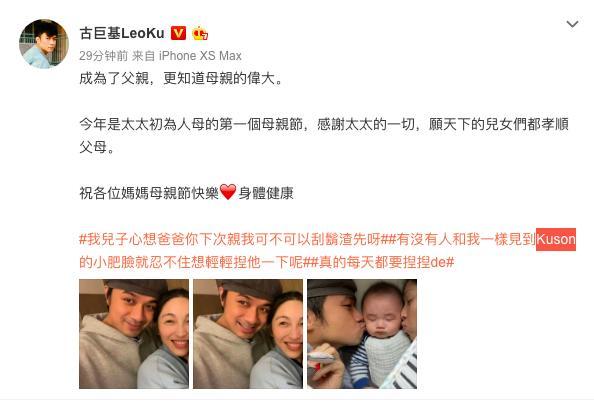Viewport: 594px width, 402px height.
Task: Open the first couple selfie thumbnail
Action: click(x=134, y=334)
